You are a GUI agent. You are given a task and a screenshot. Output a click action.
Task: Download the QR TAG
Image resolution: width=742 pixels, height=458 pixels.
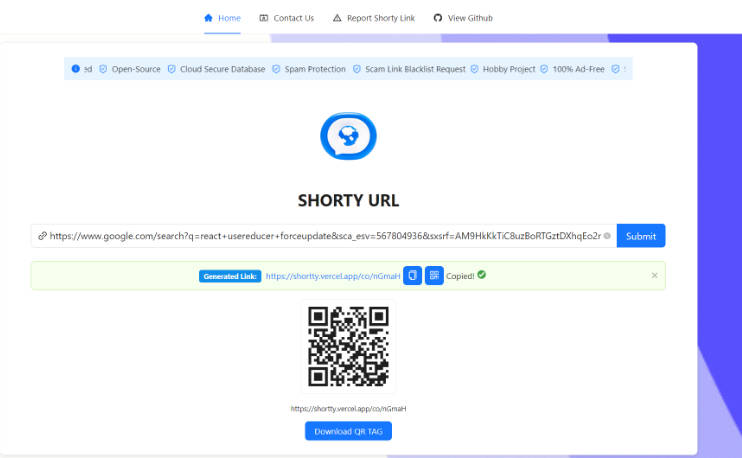pyautogui.click(x=348, y=431)
